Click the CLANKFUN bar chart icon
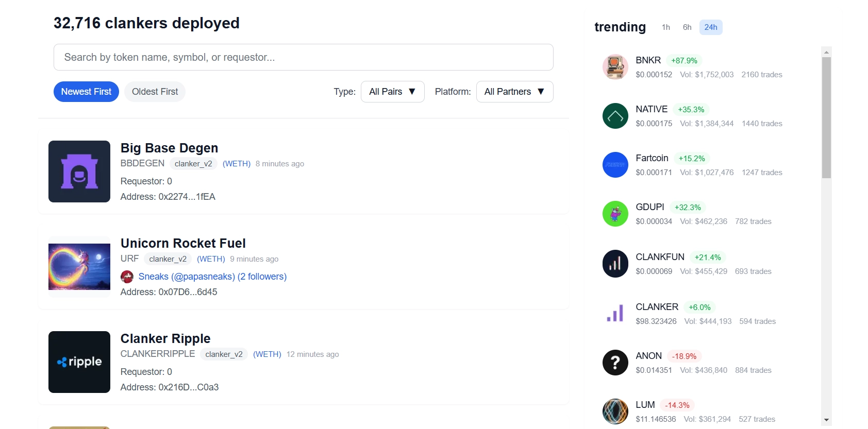The image size is (868, 429). (x=615, y=264)
